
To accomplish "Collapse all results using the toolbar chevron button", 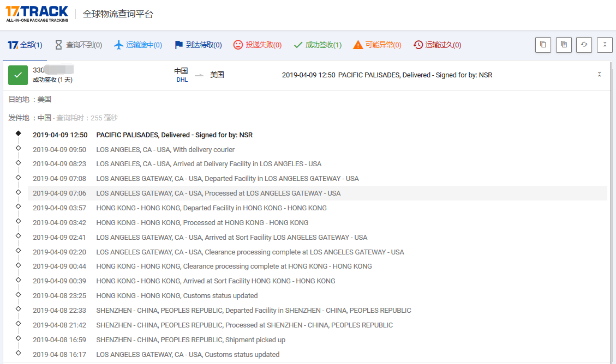I will click(x=605, y=45).
